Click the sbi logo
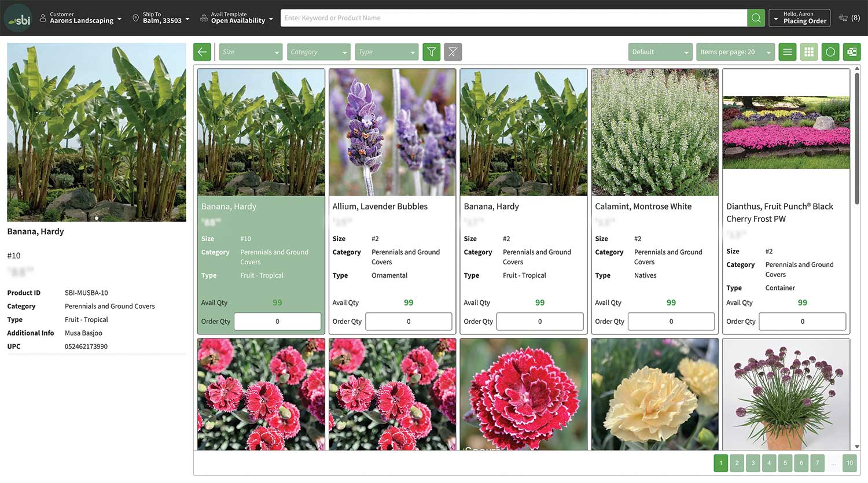Screen dimensions: 868x483 pyautogui.click(x=18, y=19)
